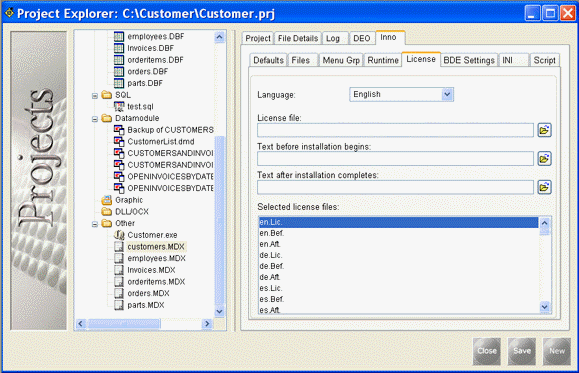Switch to the Runtime tab
This screenshot has width=579, height=373.
click(383, 60)
